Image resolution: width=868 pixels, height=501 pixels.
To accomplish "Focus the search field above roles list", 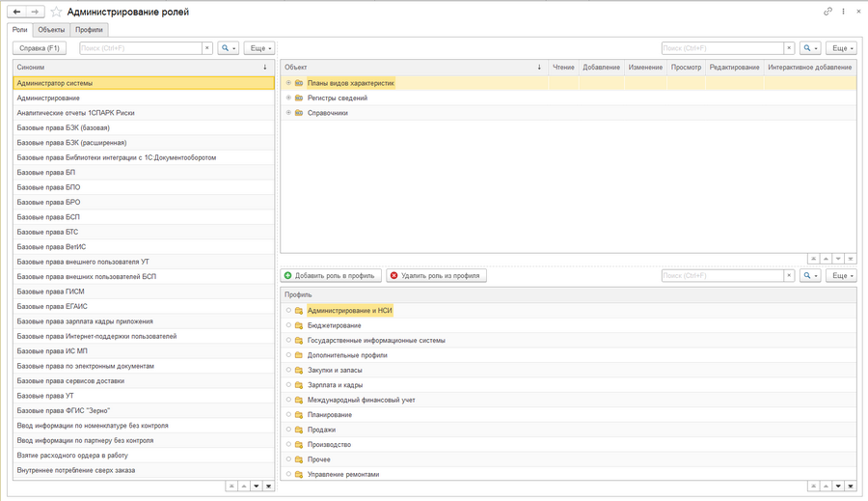I will (141, 48).
